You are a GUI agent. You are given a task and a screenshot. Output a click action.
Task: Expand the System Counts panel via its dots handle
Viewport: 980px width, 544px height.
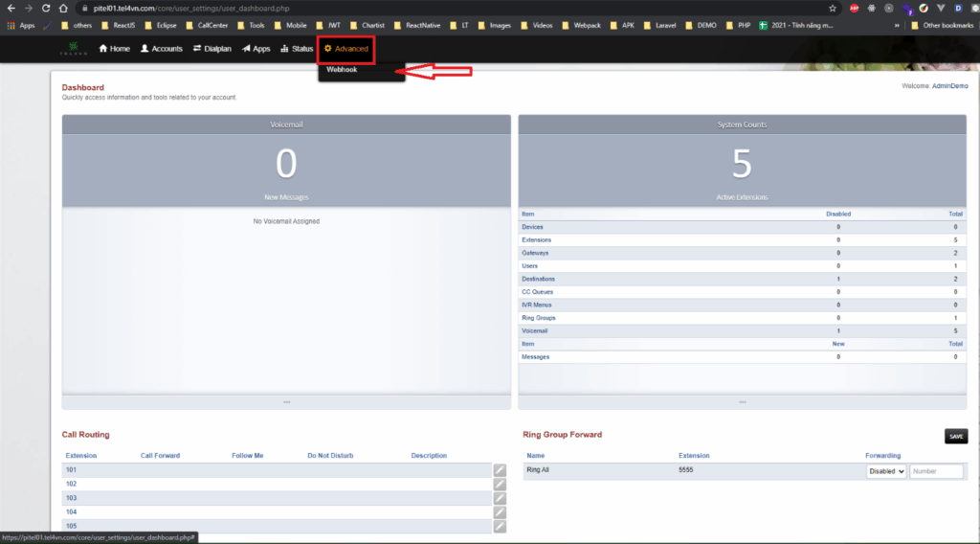click(742, 402)
